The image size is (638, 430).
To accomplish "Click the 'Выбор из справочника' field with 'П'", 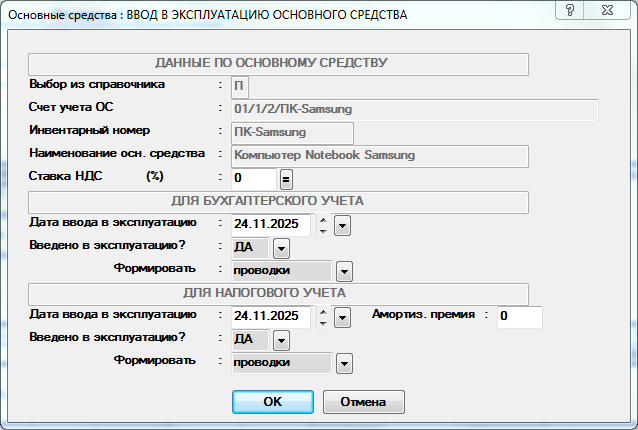I will click(241, 86).
